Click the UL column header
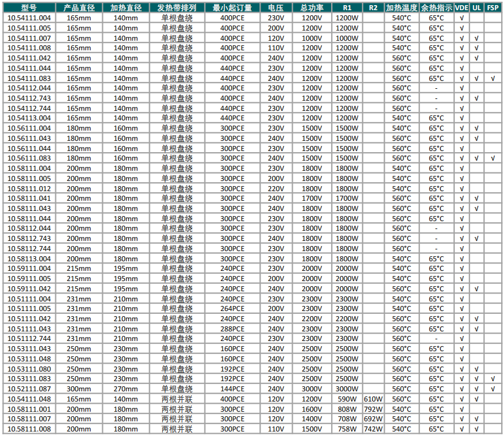 [x=477, y=8]
